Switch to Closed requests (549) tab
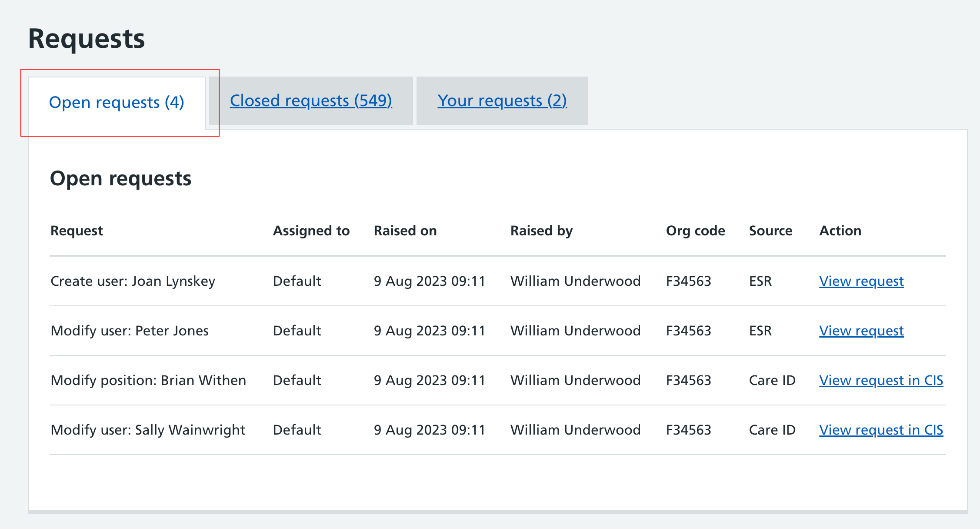The height and width of the screenshot is (529, 980). (311, 101)
